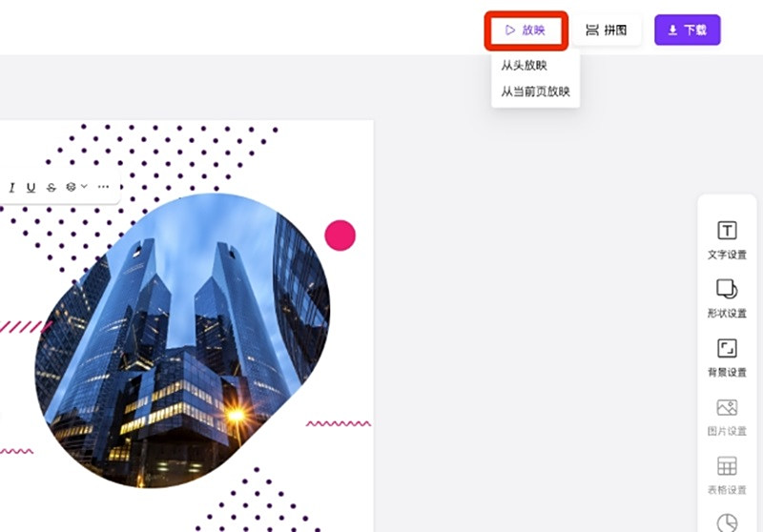Open the three-dot more options menu
This screenshot has width=763, height=532.
(103, 187)
